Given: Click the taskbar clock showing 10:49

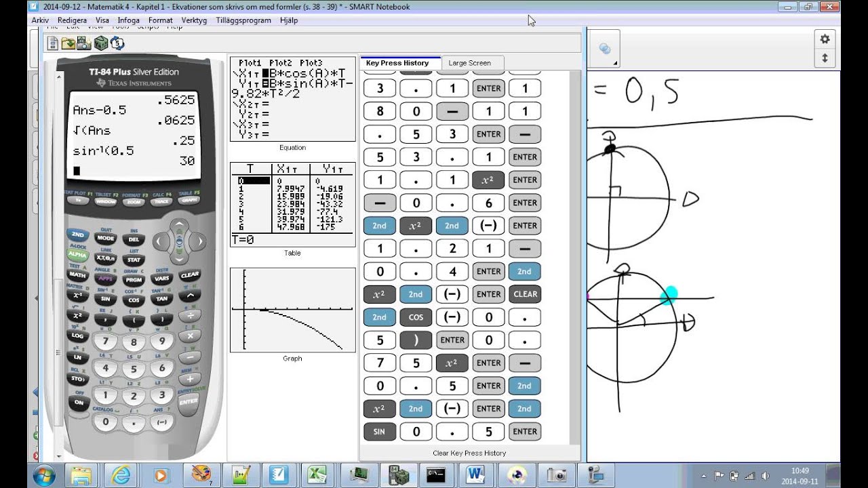Looking at the screenshot, I should coord(800,470).
